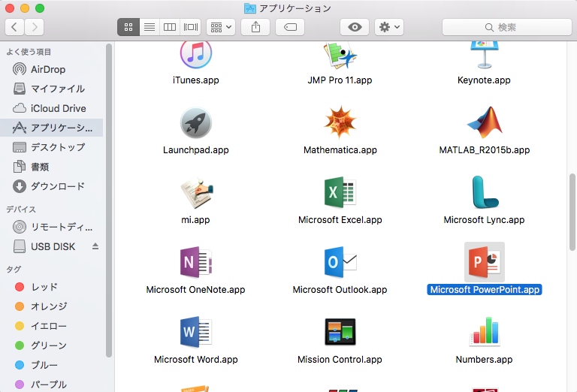Select the Keynote.app icon
577x392 pixels.
coord(485,55)
